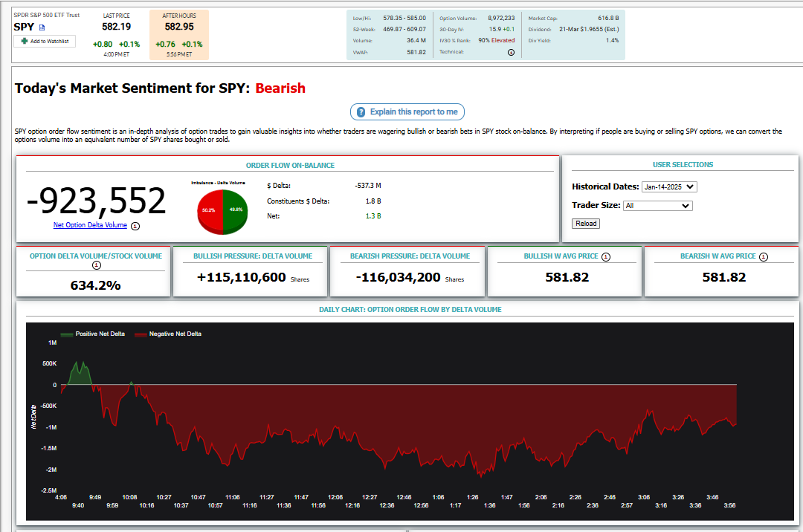Open the info icon beside Technical

click(x=511, y=52)
